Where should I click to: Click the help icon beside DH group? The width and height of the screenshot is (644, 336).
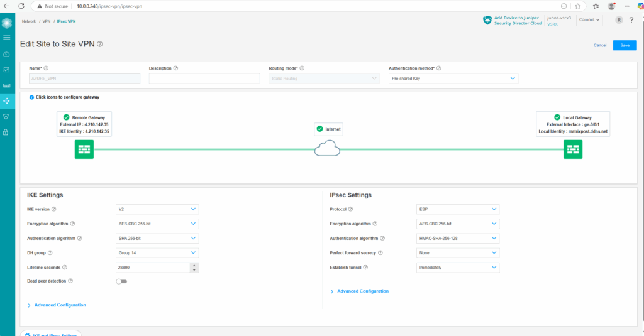(x=50, y=252)
